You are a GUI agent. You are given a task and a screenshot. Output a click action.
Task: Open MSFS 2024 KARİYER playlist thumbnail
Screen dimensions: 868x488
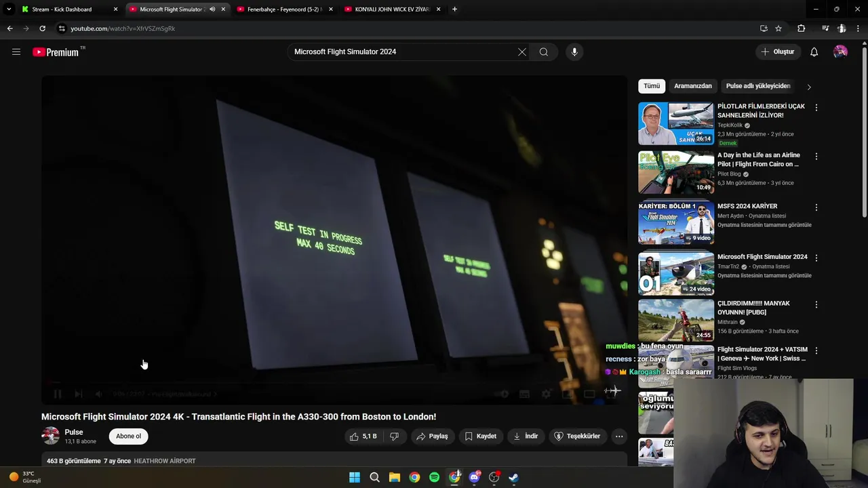click(x=676, y=223)
